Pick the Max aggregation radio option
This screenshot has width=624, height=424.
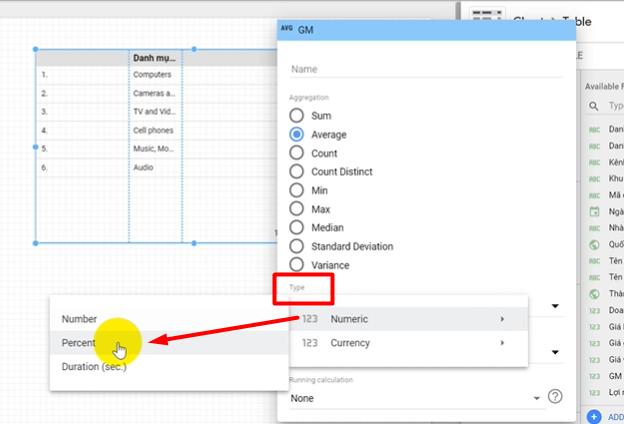(296, 209)
